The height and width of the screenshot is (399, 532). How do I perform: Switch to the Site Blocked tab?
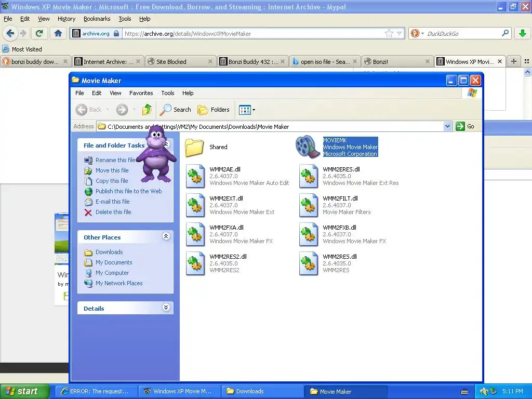click(x=180, y=61)
